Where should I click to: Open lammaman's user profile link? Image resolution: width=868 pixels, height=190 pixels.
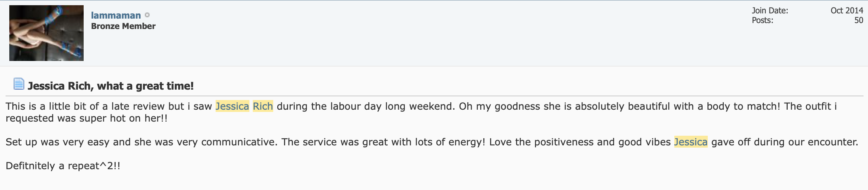click(x=116, y=15)
